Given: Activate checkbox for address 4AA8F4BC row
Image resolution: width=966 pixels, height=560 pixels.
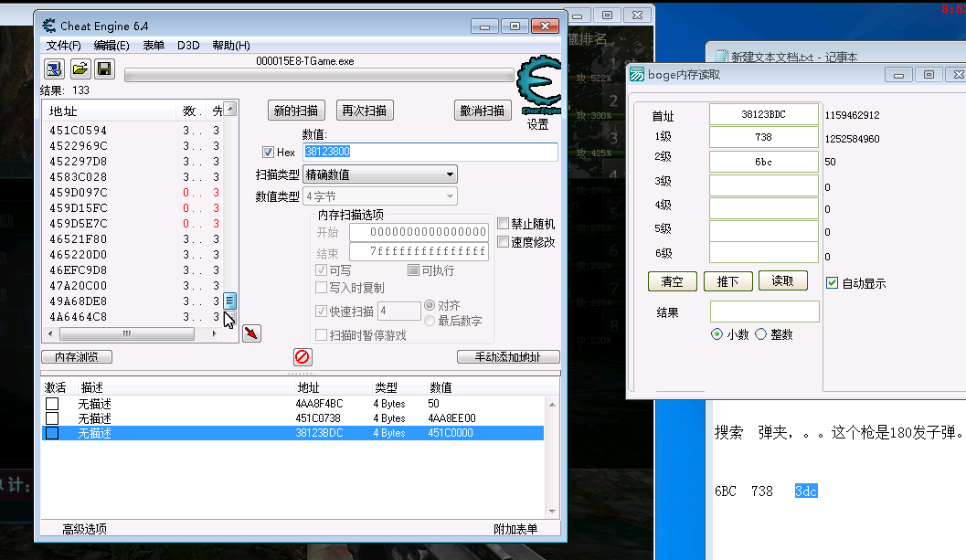Looking at the screenshot, I should pos(52,404).
